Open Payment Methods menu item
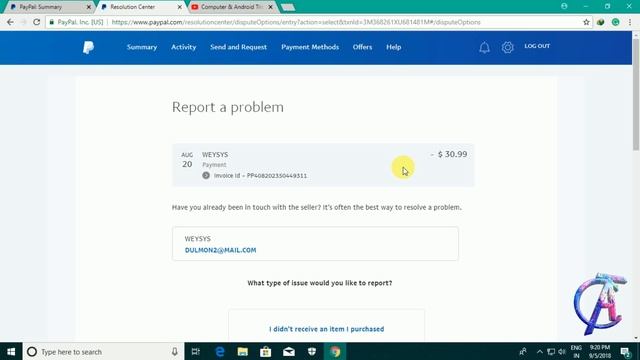The width and height of the screenshot is (640, 360). [x=310, y=47]
